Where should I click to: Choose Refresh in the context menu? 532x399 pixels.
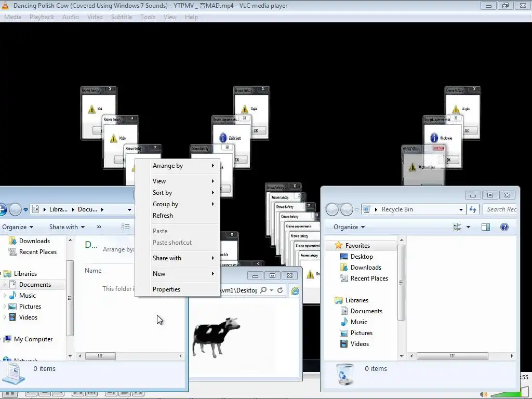tap(178, 216)
